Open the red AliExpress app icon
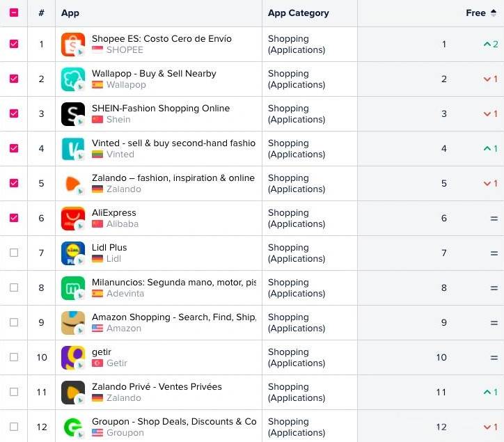Screen dimensions: 504x442 (73, 219)
